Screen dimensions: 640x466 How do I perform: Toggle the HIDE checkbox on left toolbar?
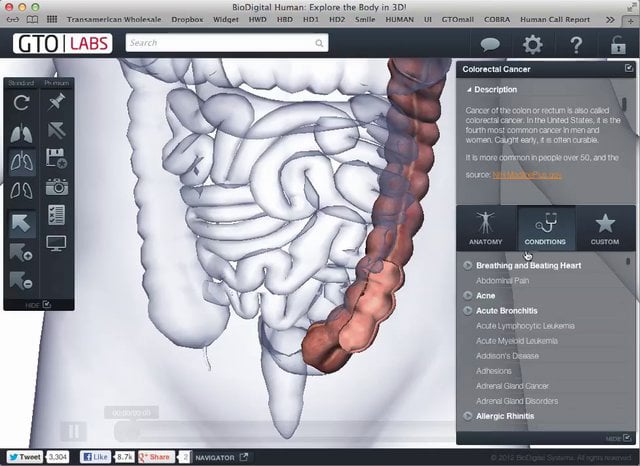pyautogui.click(x=46, y=303)
